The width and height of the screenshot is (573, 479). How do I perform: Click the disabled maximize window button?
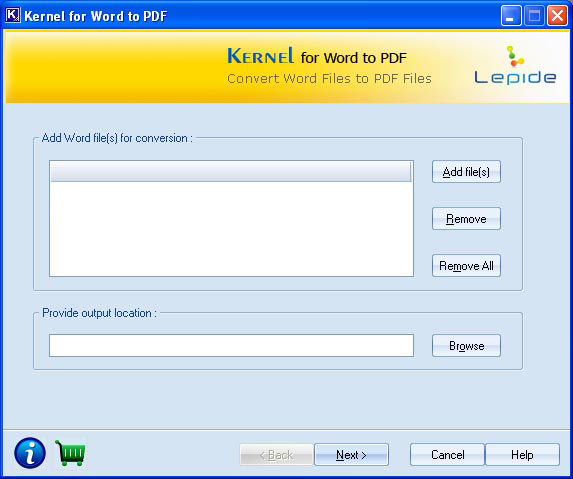coord(534,16)
